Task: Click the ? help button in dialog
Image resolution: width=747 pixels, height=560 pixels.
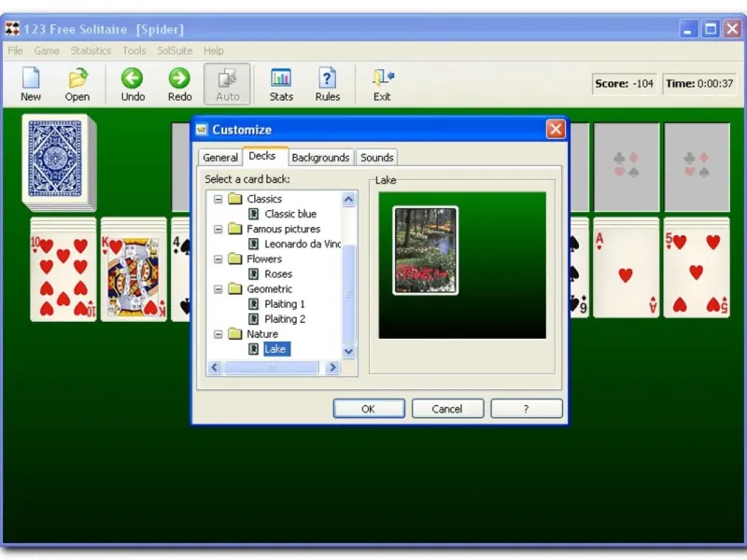Action: pos(527,409)
